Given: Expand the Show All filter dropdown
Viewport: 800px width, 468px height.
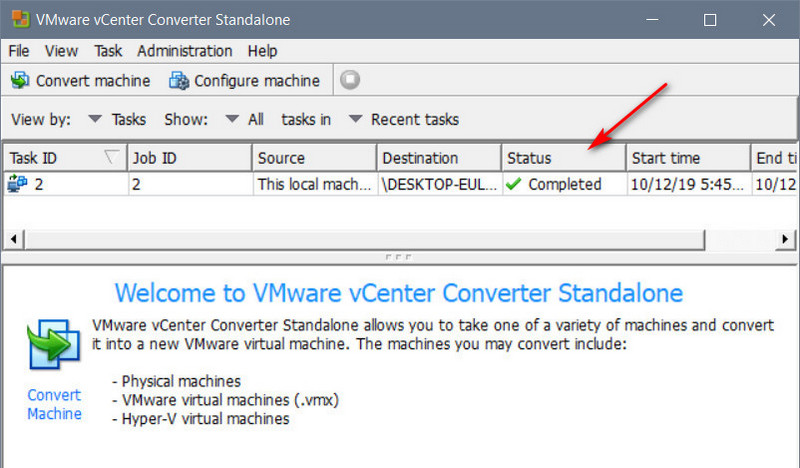Looking at the screenshot, I should [x=232, y=120].
